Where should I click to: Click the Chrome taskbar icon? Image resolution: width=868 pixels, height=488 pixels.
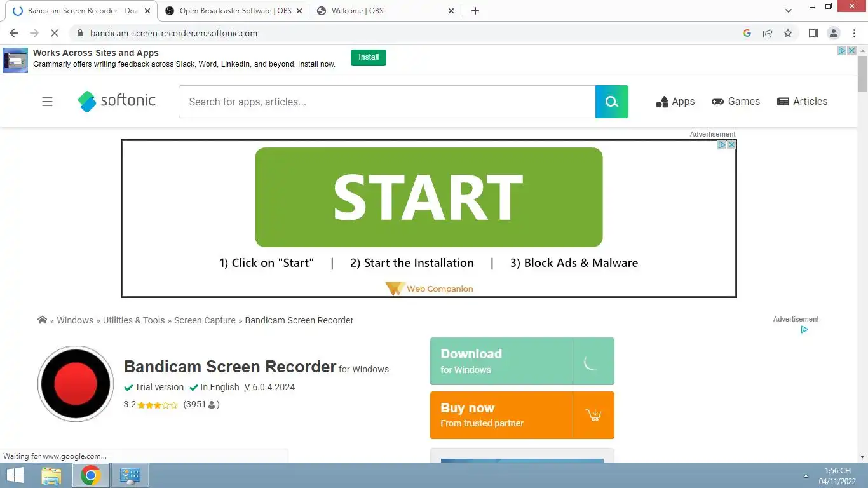[x=91, y=475]
